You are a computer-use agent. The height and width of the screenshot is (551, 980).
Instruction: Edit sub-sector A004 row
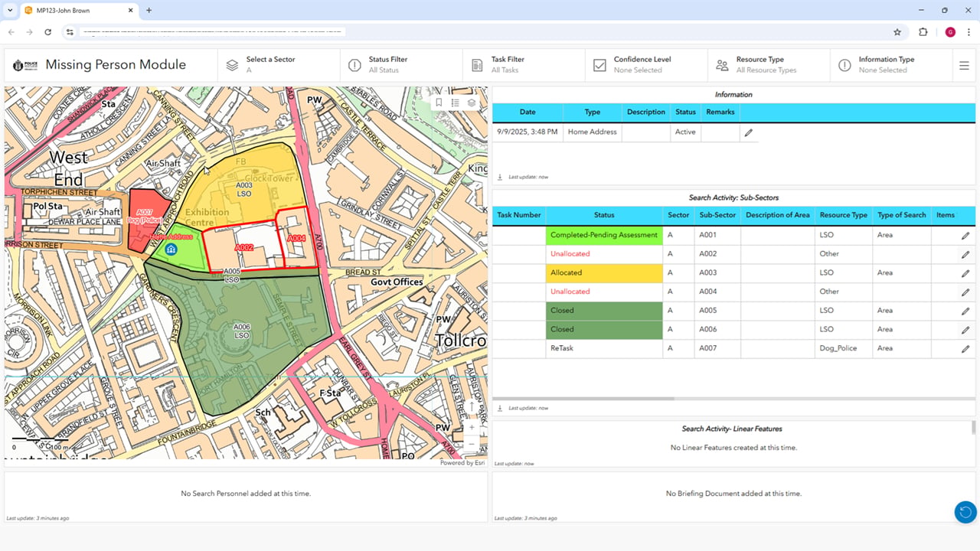coord(965,292)
